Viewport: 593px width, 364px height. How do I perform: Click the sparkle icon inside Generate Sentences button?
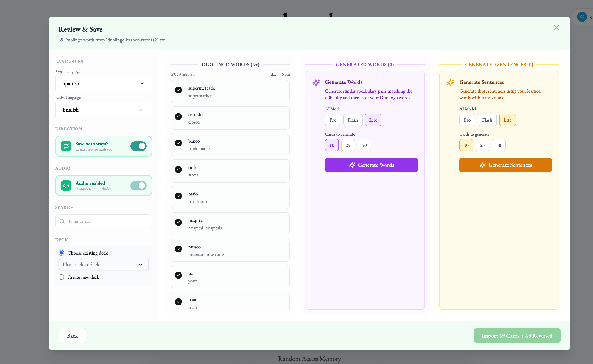coord(483,165)
